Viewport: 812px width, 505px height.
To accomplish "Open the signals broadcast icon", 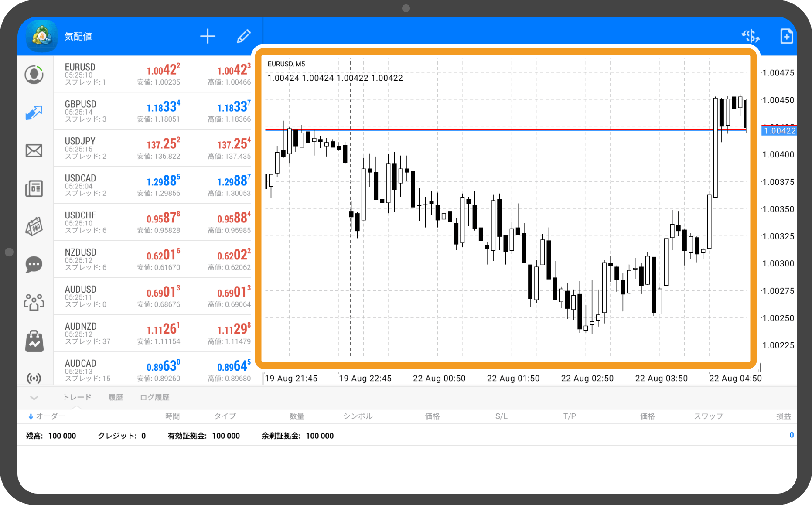I will tap(34, 378).
